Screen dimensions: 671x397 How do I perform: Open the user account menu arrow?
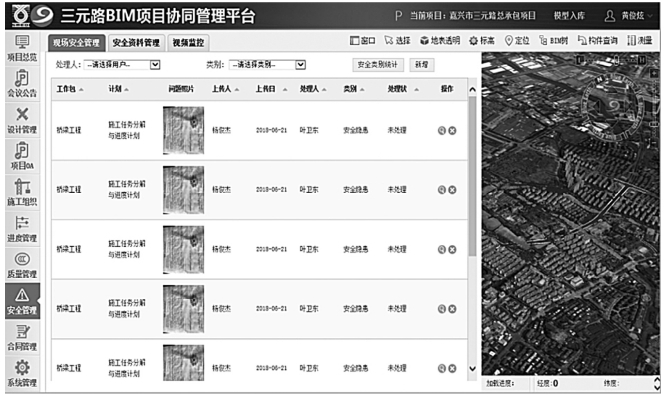click(650, 16)
